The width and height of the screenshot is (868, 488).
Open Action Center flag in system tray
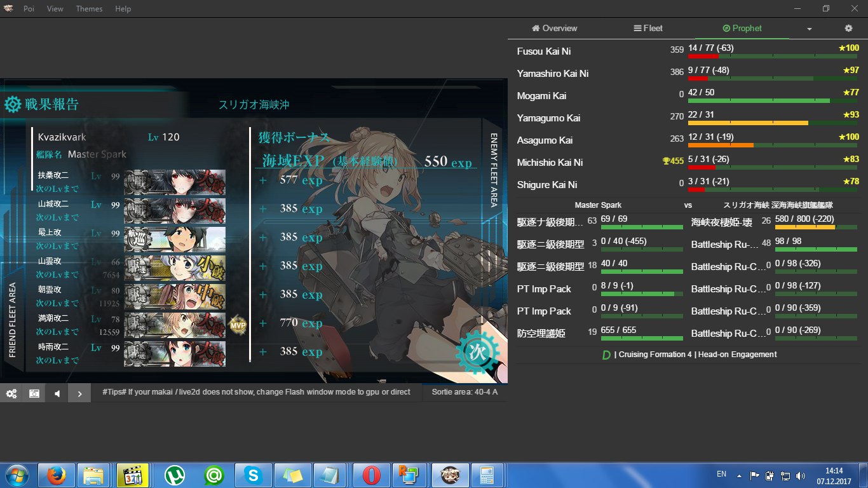pos(754,475)
